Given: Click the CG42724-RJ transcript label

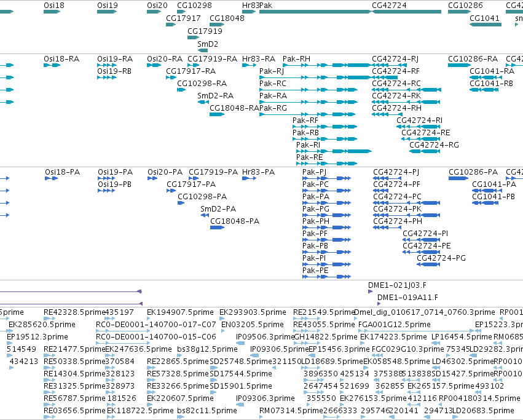Looking at the screenshot, I should [395, 59].
